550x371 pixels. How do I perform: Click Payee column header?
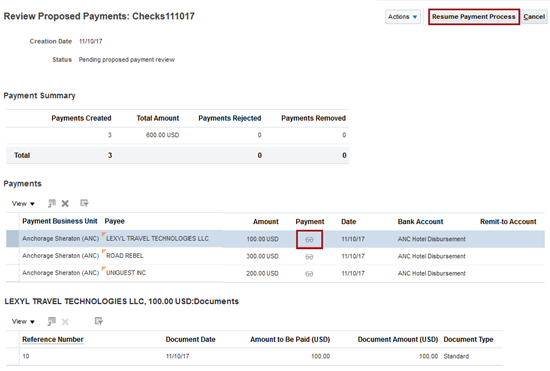[x=114, y=221]
